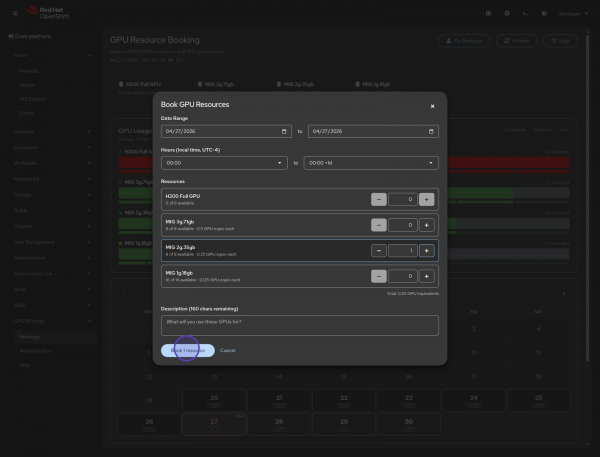Expand the Connectivity Link section
The width and height of the screenshot is (600, 457).
click(x=52, y=274)
